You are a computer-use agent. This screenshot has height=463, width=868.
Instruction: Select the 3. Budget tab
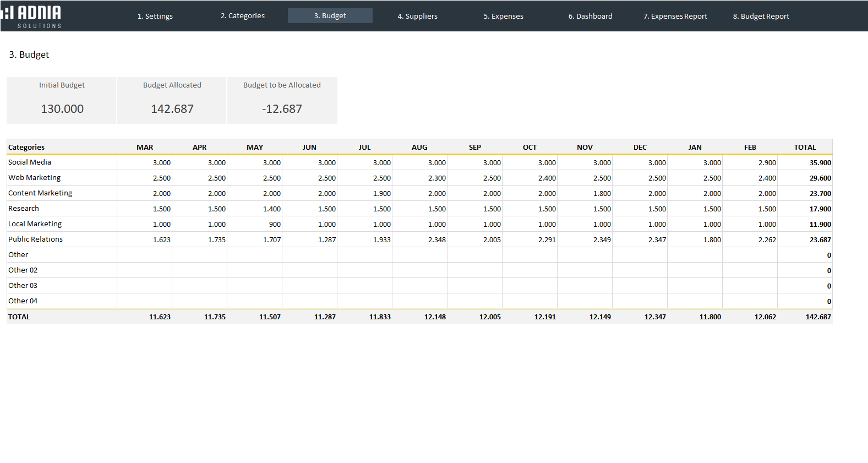pos(330,16)
